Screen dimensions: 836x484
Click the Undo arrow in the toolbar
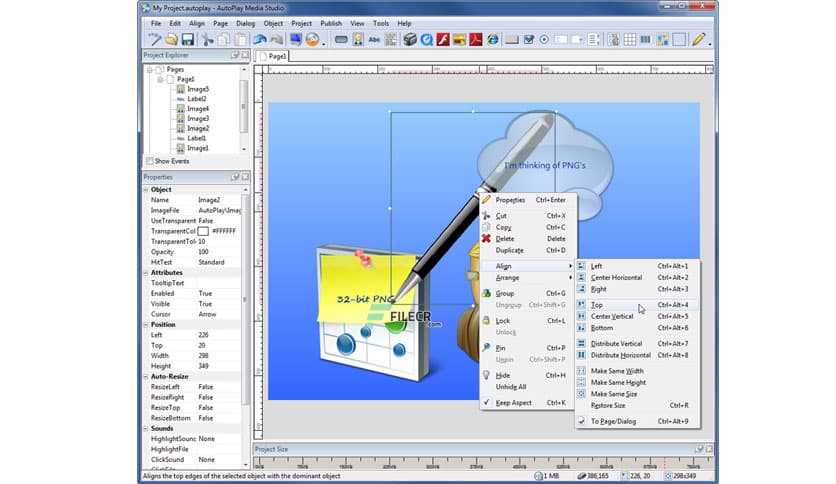point(260,39)
